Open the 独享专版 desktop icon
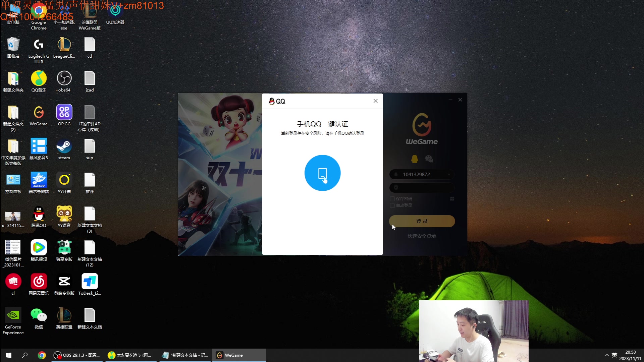644x362 pixels. point(64,251)
